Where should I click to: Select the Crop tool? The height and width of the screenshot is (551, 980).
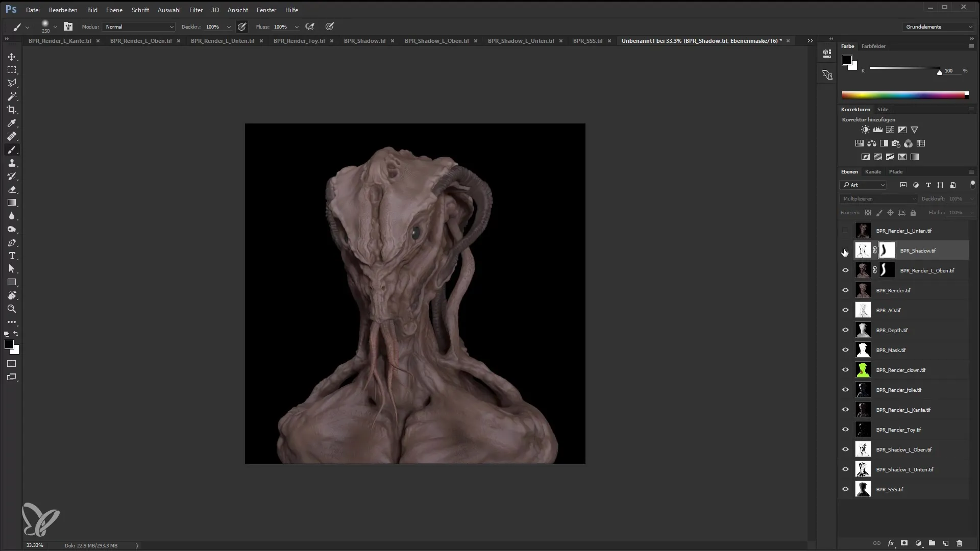(12, 110)
